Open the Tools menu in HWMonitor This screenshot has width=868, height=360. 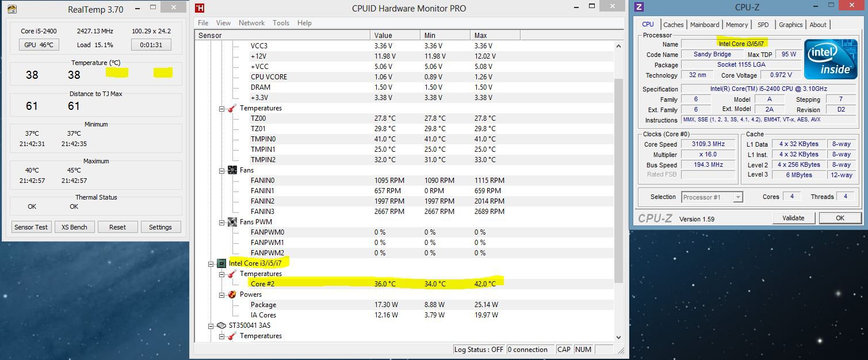[281, 23]
